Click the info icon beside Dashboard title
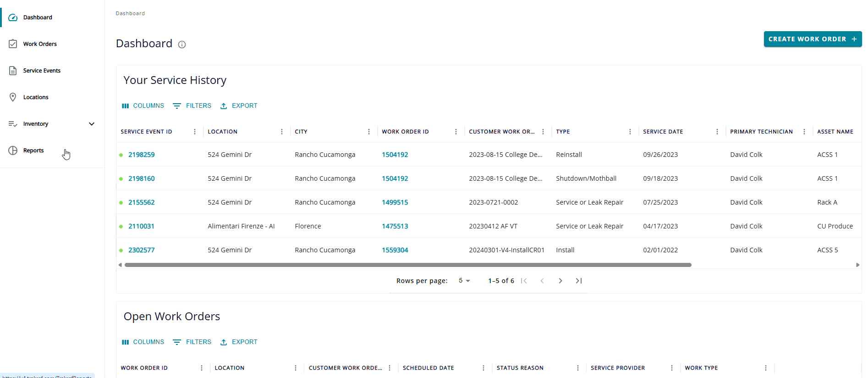This screenshot has width=868, height=378. [182, 44]
